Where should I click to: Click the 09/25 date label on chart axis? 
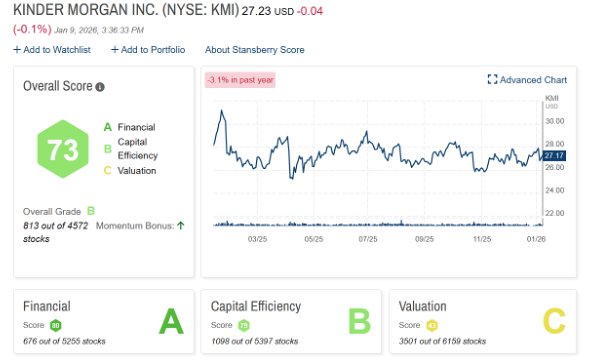point(424,239)
